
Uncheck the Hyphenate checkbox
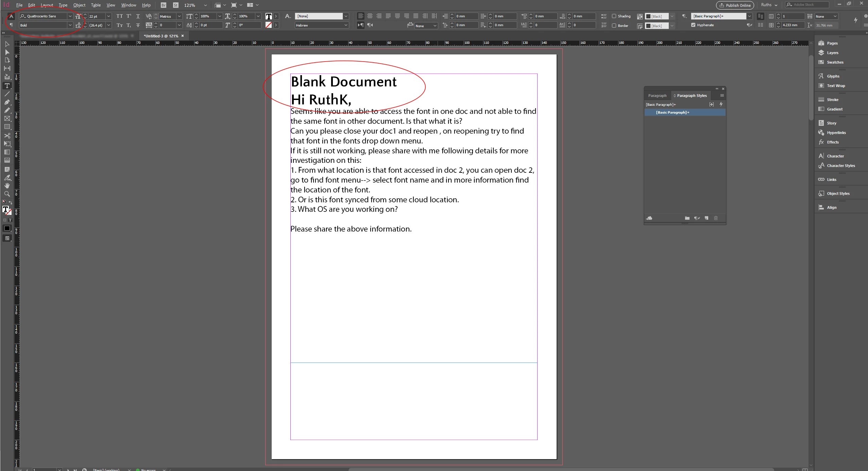pyautogui.click(x=693, y=25)
